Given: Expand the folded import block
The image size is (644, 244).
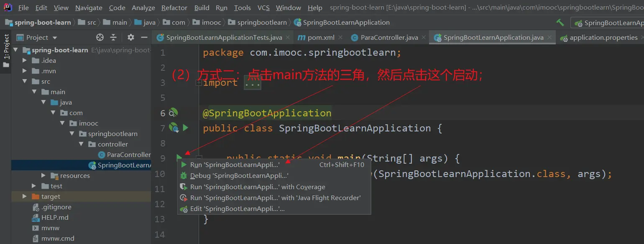Looking at the screenshot, I should click(199, 83).
